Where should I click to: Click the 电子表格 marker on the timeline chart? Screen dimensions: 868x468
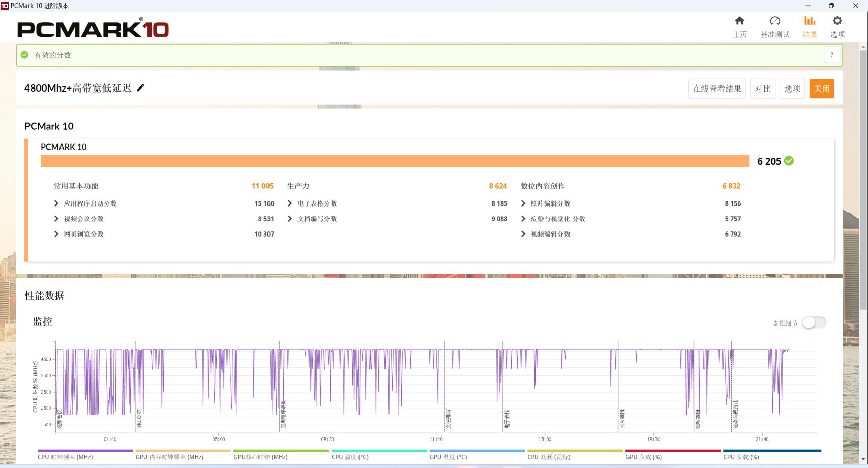tap(506, 419)
